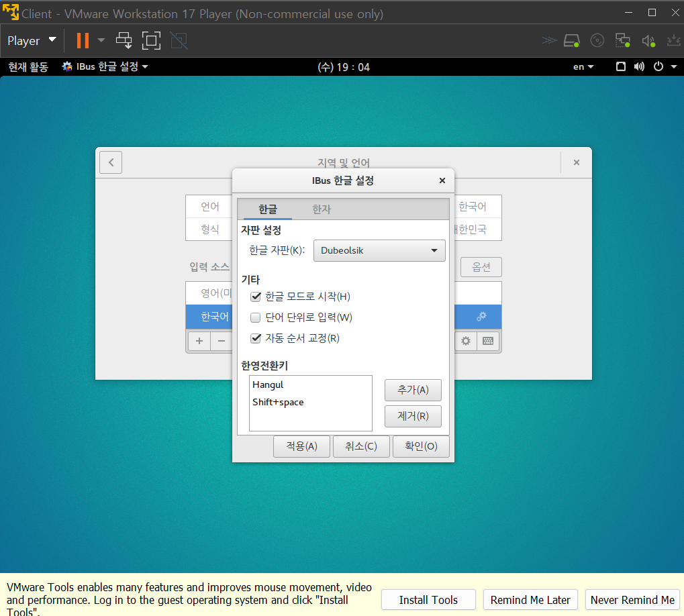Click the IBus gear icon in top bar
The image size is (684, 616).
click(x=67, y=66)
